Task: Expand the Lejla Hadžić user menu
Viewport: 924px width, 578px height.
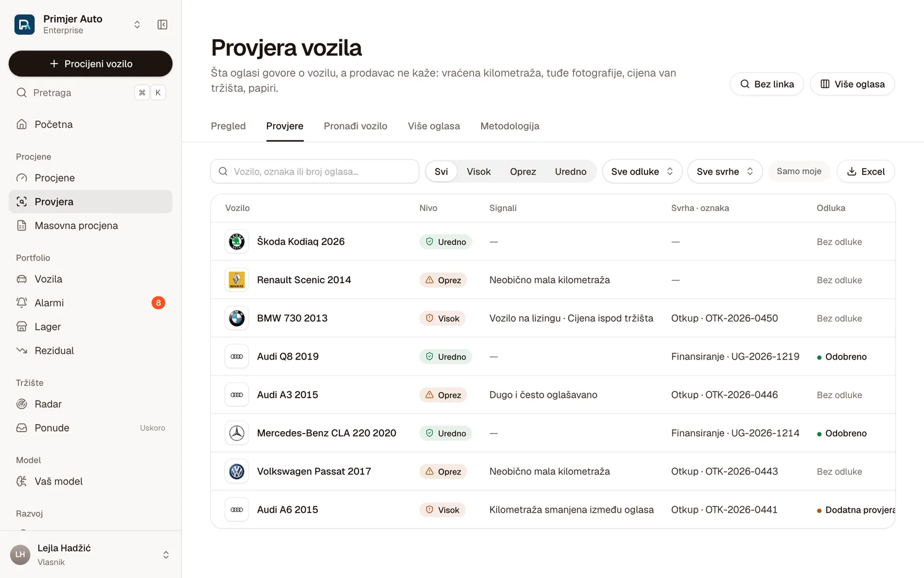Action: (166, 555)
